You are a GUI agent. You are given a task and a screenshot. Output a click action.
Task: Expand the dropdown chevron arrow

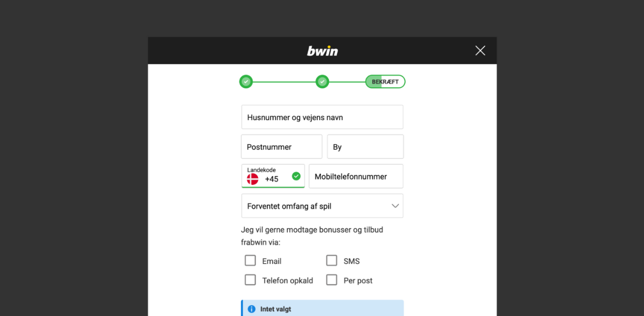coord(395,206)
